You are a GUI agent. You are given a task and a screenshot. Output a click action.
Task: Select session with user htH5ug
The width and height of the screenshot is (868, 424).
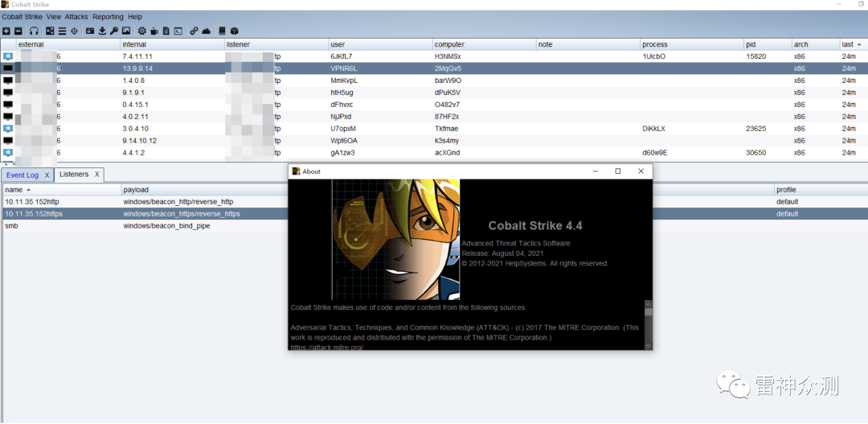(434, 93)
